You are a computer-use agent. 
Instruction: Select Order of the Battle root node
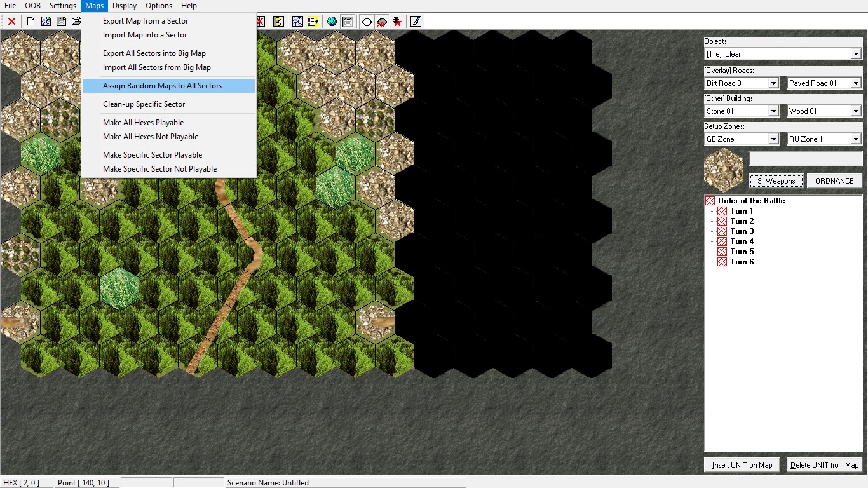pos(751,201)
